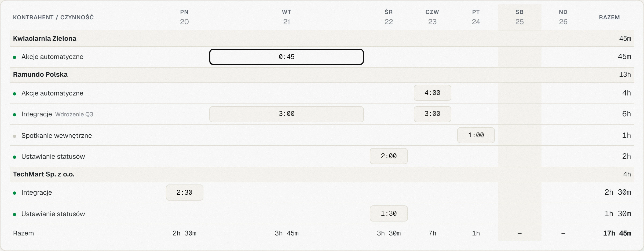Click the 17h 45m grand total
The height and width of the screenshot is (251, 644).
coord(617,233)
